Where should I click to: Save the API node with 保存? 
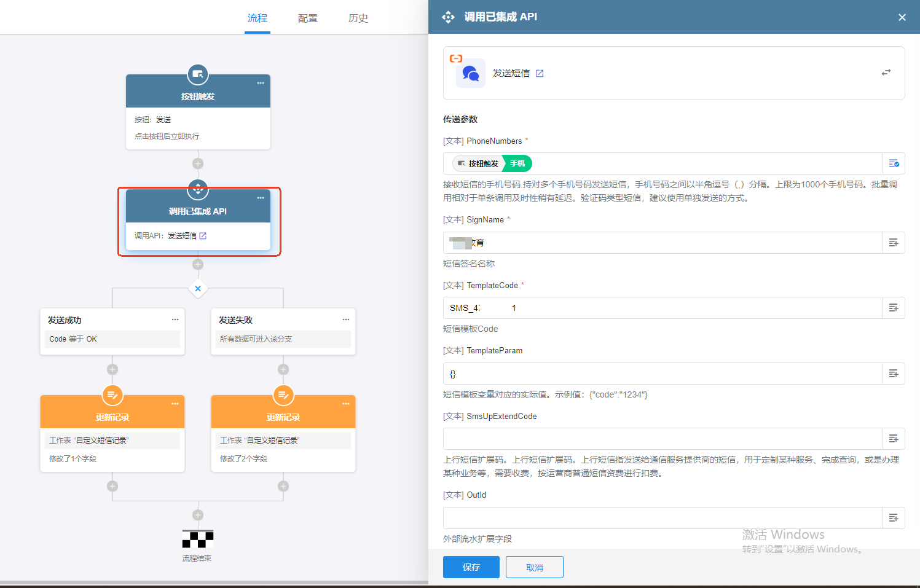pos(471,567)
